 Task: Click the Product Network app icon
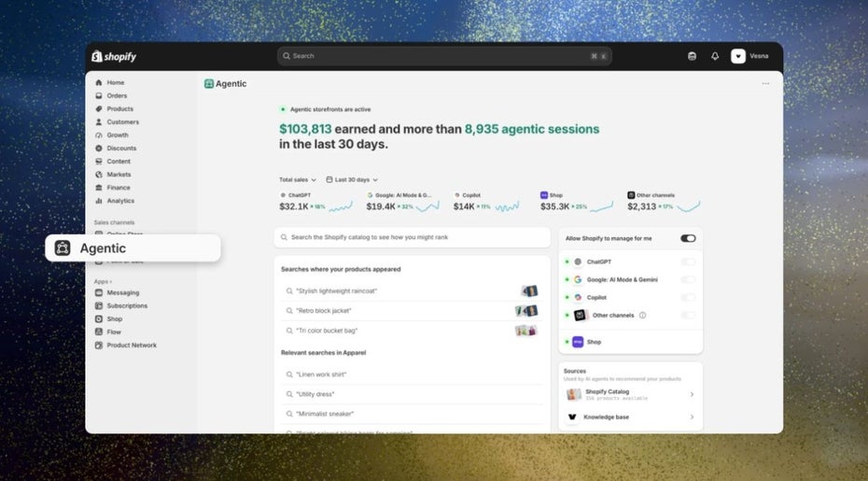tap(99, 346)
